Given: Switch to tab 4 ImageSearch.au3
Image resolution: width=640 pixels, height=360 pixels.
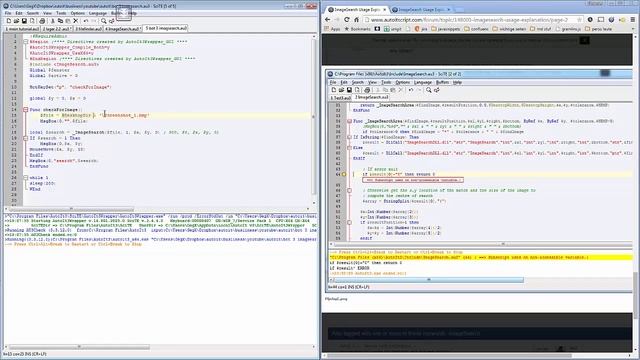Looking at the screenshot, I should click(122, 29).
